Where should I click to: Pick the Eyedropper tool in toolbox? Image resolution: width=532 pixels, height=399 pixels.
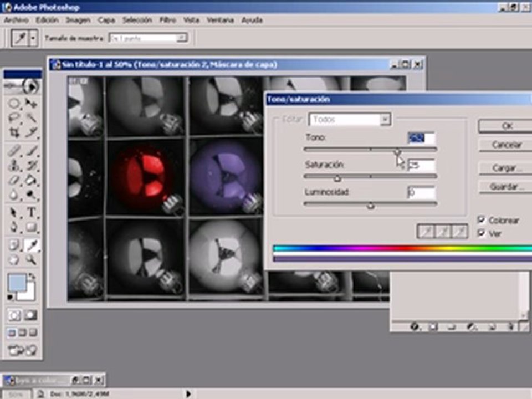[x=32, y=245]
